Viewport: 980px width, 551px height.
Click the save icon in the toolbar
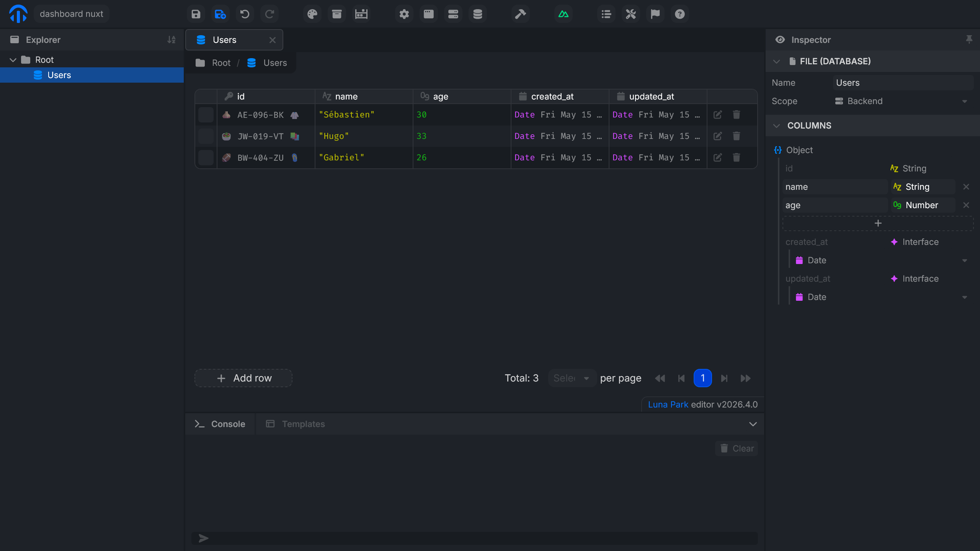click(x=196, y=14)
